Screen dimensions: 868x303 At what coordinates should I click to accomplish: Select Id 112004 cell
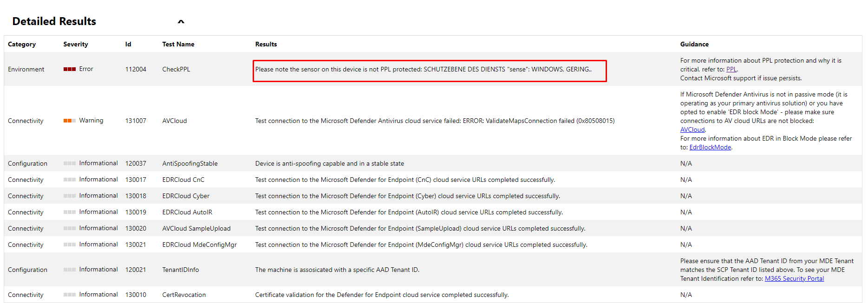tap(136, 69)
